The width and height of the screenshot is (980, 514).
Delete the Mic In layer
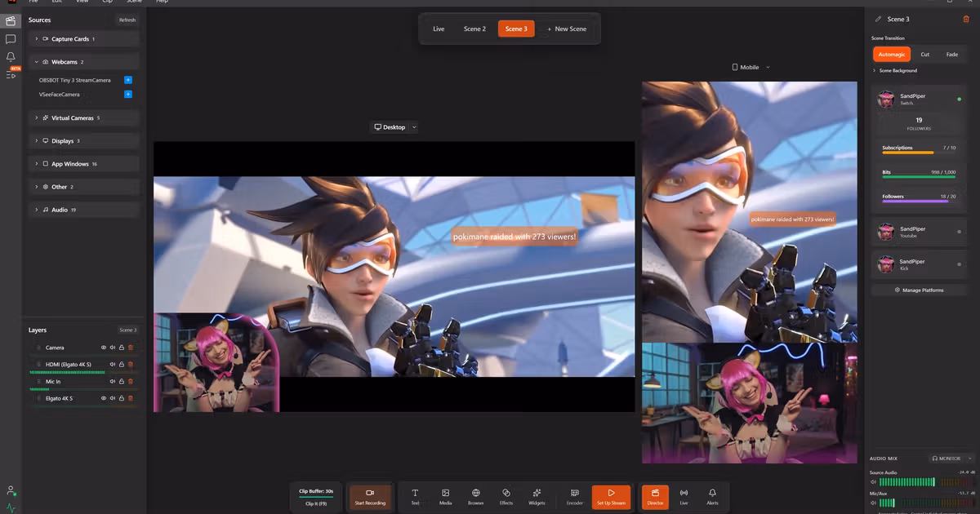point(131,381)
